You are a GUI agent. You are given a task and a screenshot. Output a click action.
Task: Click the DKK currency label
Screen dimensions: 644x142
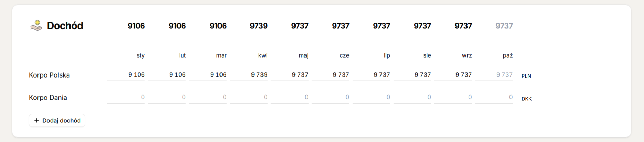coord(526,99)
